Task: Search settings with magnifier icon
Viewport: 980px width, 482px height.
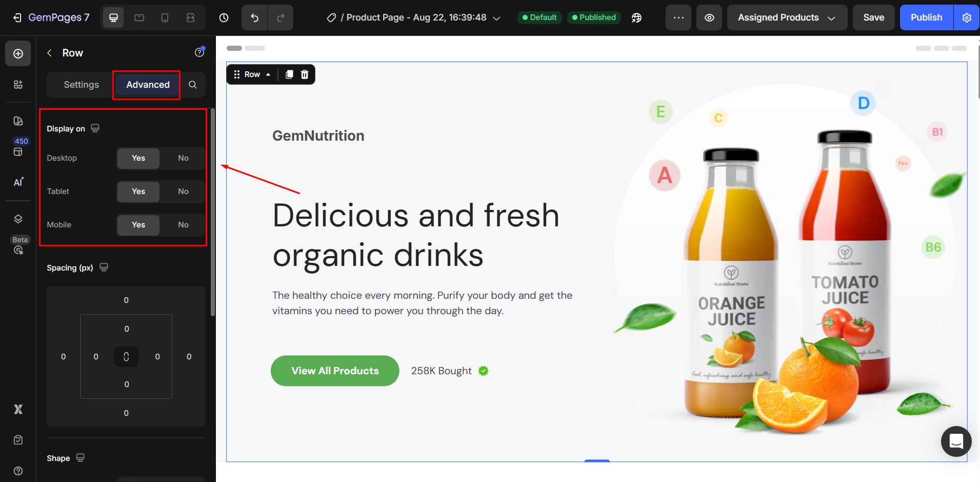Action: click(193, 85)
